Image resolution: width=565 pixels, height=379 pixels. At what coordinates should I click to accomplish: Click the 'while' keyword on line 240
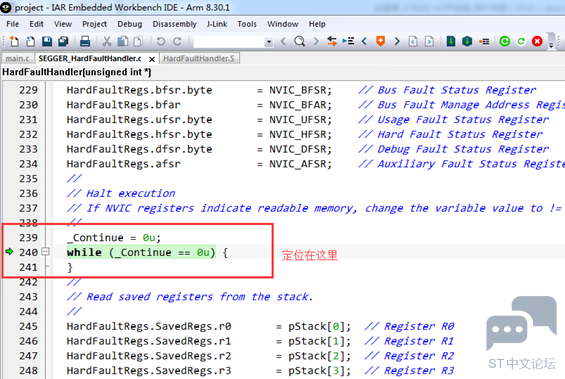[84, 253]
